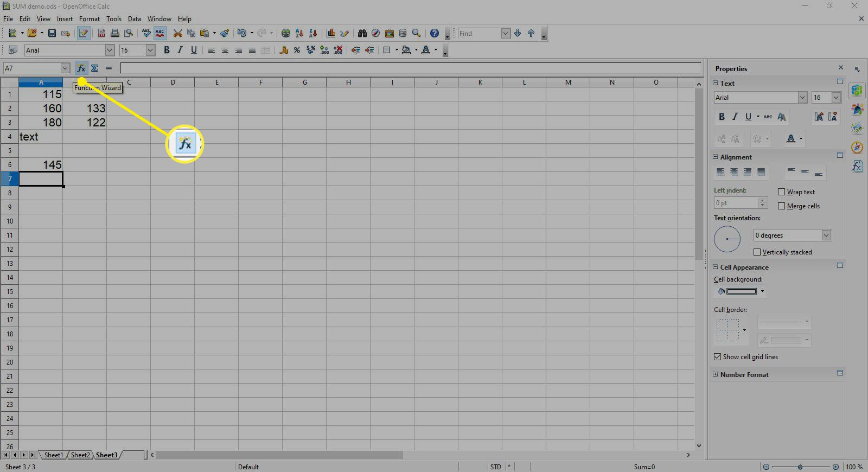Open Find and Replace with the binoculars
Image resolution: width=868 pixels, height=472 pixels.
362,33
